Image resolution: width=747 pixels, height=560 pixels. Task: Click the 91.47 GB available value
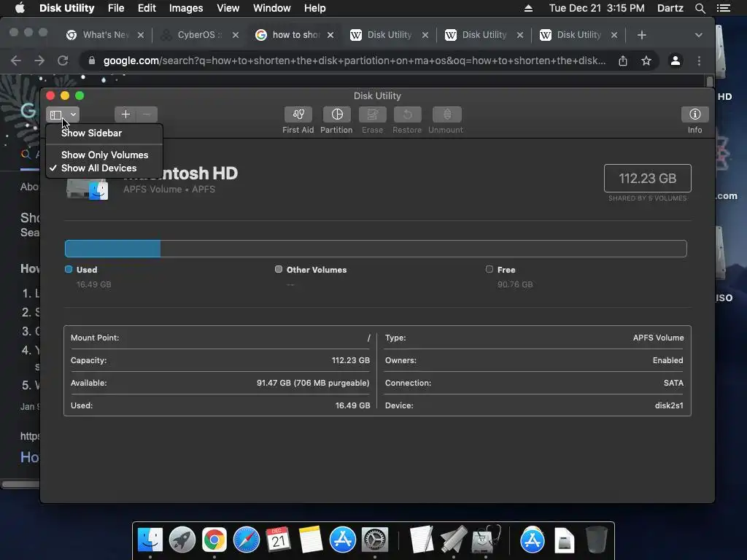pos(313,383)
